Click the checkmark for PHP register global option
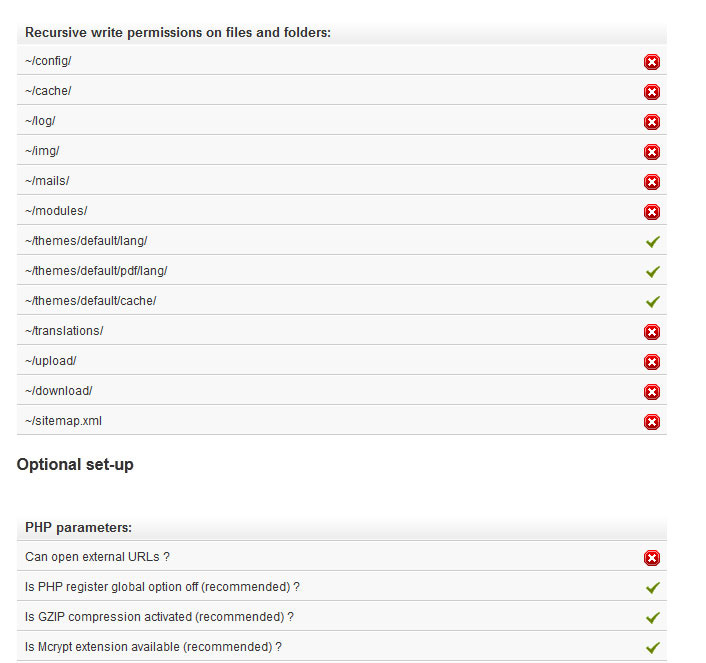The image size is (706, 663). [653, 588]
